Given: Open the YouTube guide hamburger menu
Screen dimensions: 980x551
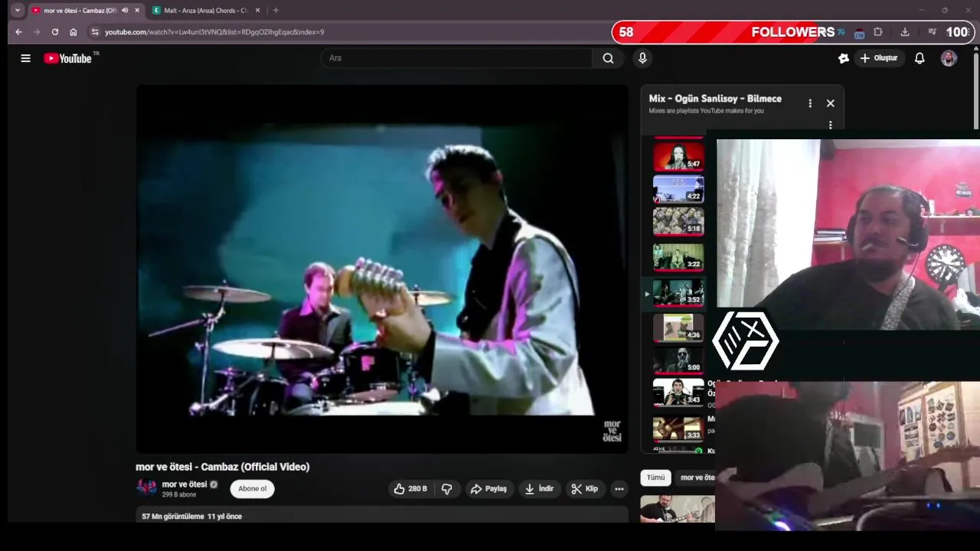Looking at the screenshot, I should (x=25, y=58).
